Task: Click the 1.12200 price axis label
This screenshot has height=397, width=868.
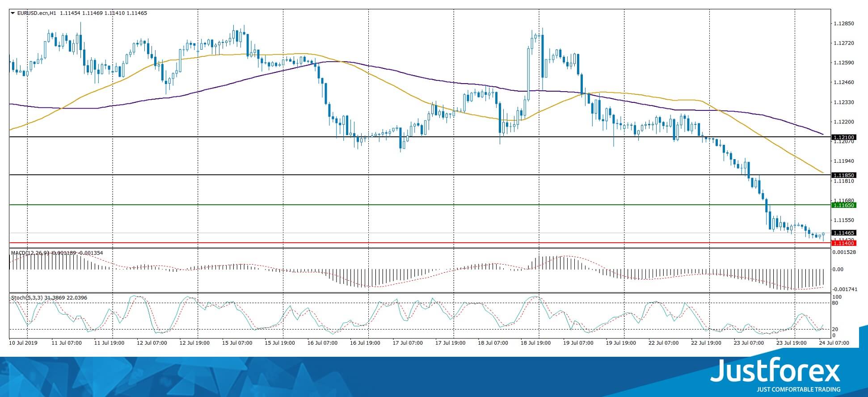Action: pos(844,122)
